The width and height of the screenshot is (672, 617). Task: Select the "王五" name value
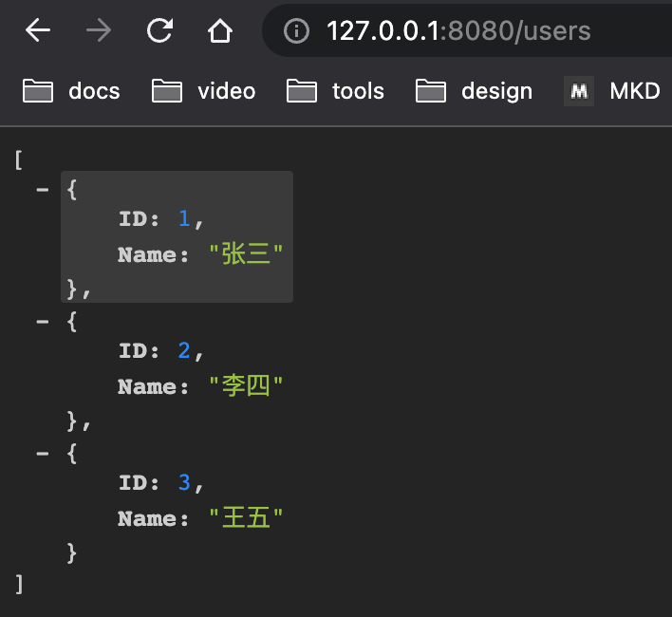[x=246, y=517]
